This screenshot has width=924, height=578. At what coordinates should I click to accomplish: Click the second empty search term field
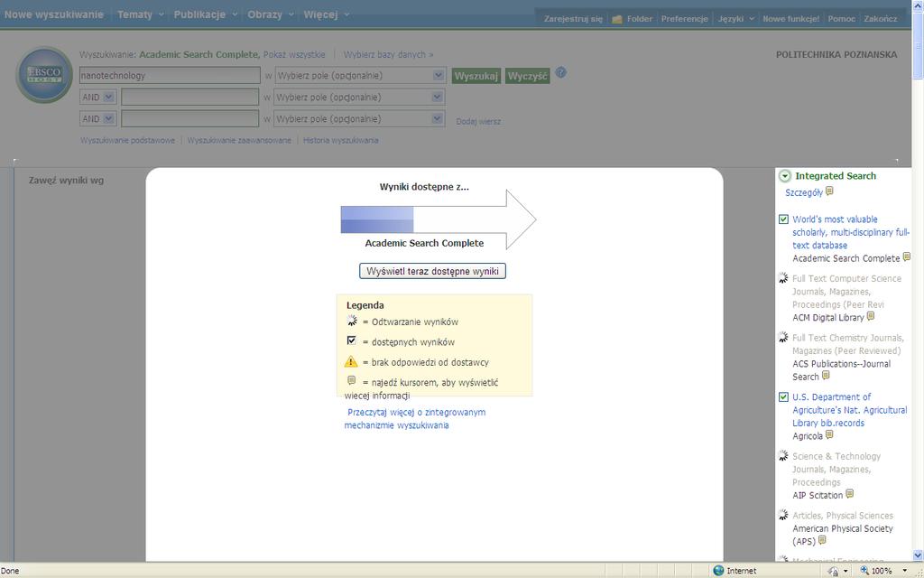(x=189, y=97)
